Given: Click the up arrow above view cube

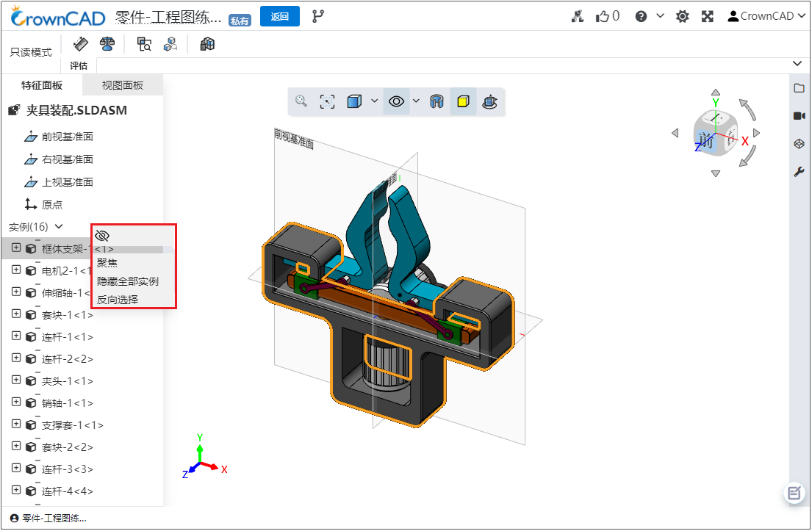Looking at the screenshot, I should click(x=716, y=92).
